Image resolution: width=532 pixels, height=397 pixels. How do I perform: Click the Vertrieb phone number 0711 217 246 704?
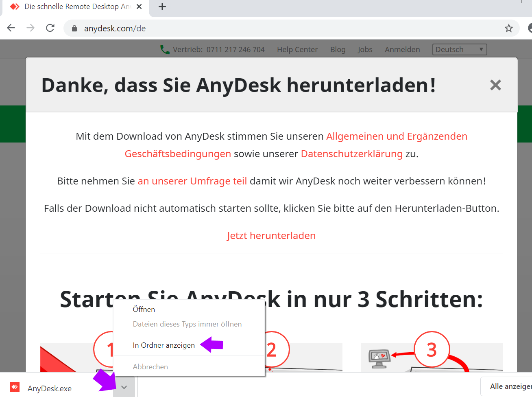pyautogui.click(x=235, y=50)
